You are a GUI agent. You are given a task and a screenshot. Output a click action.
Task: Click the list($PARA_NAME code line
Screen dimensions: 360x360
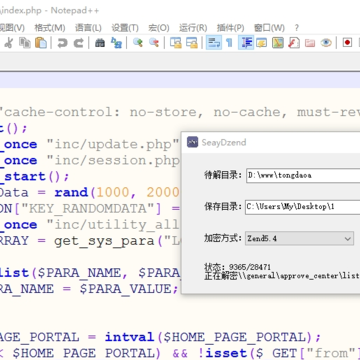[90, 273]
